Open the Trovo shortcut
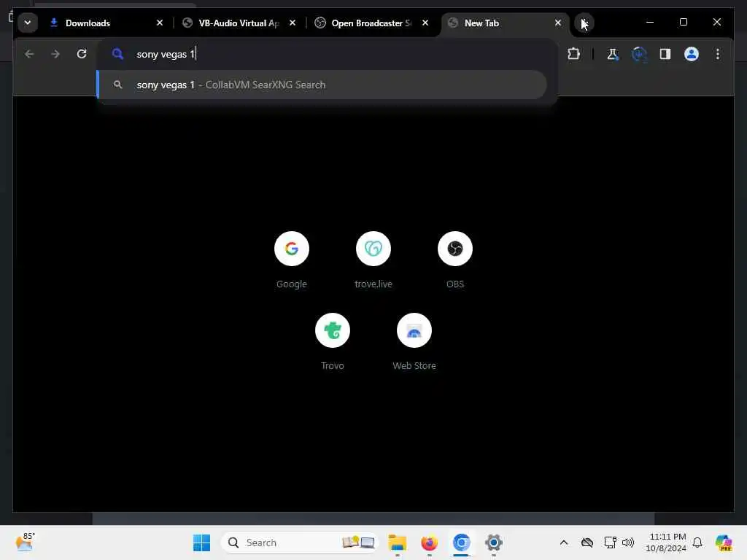Screen dimensions: 747x560 click(333, 342)
